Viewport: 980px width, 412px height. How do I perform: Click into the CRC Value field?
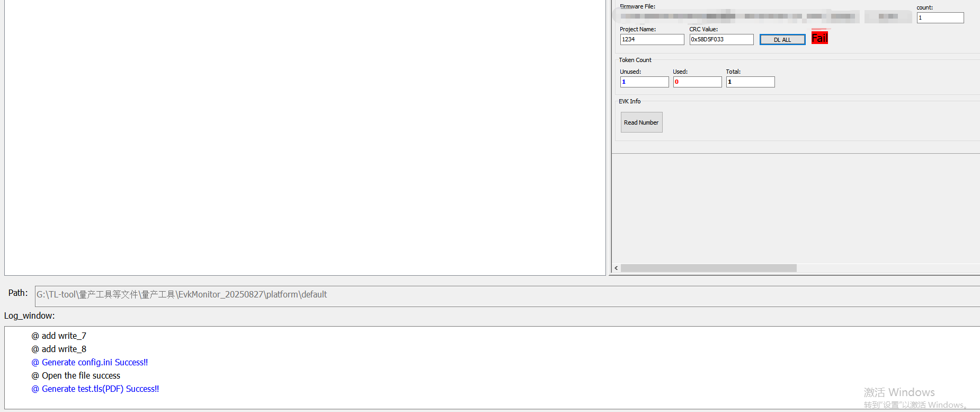coord(721,40)
